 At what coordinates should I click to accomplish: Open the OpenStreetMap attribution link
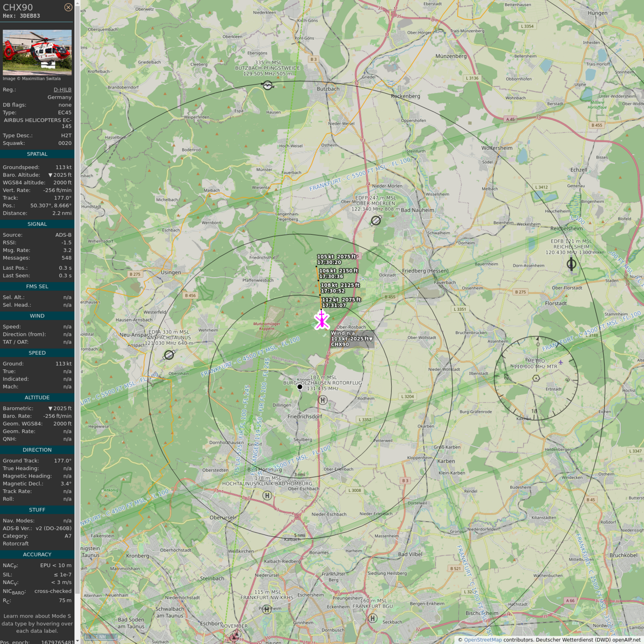click(x=483, y=640)
